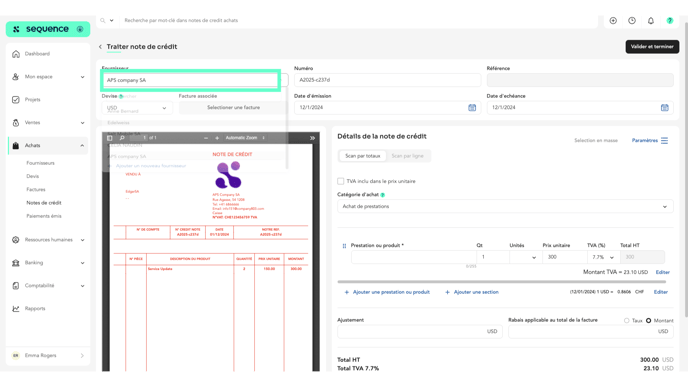Open the help question mark icon
Image resolution: width=688 pixels, height=387 pixels.
click(670, 21)
